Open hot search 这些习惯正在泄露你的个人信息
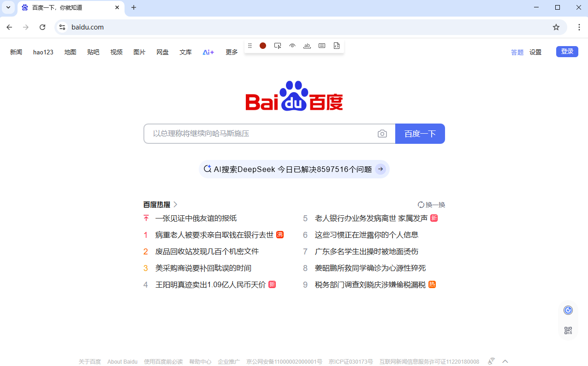Viewport: 588px width, 366px height. (367, 235)
